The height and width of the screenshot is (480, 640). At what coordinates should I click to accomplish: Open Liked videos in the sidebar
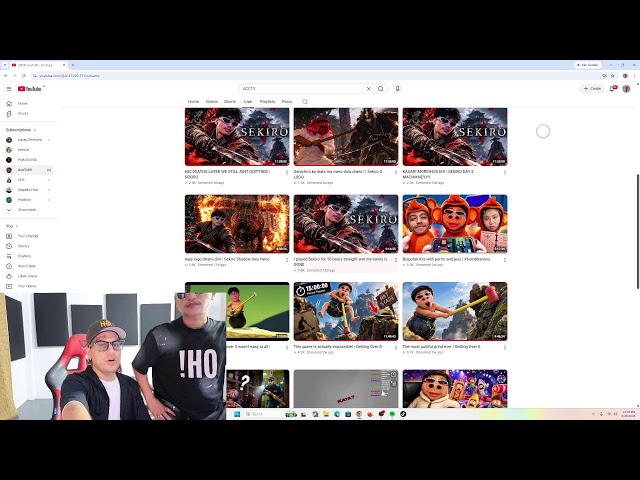pyautogui.click(x=28, y=276)
